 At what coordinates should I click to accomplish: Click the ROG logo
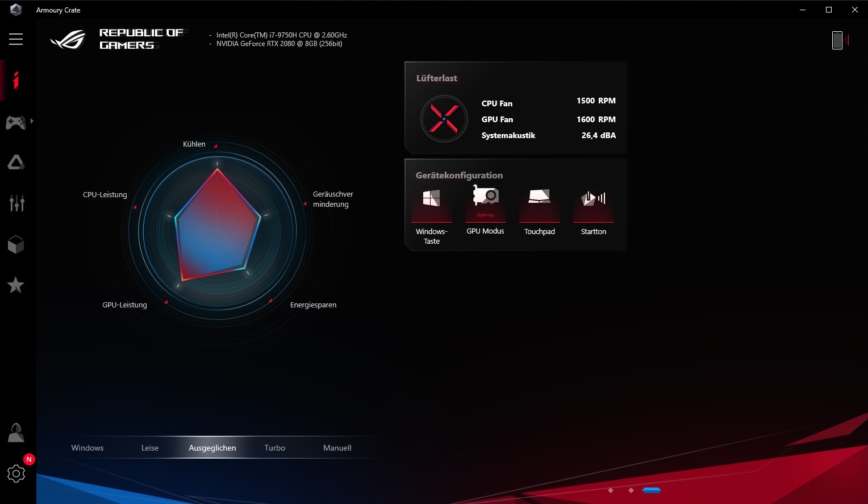[68, 40]
